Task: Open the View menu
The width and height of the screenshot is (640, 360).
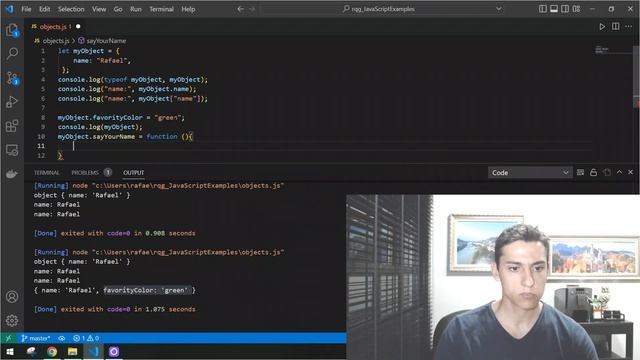Action: tap(99, 9)
